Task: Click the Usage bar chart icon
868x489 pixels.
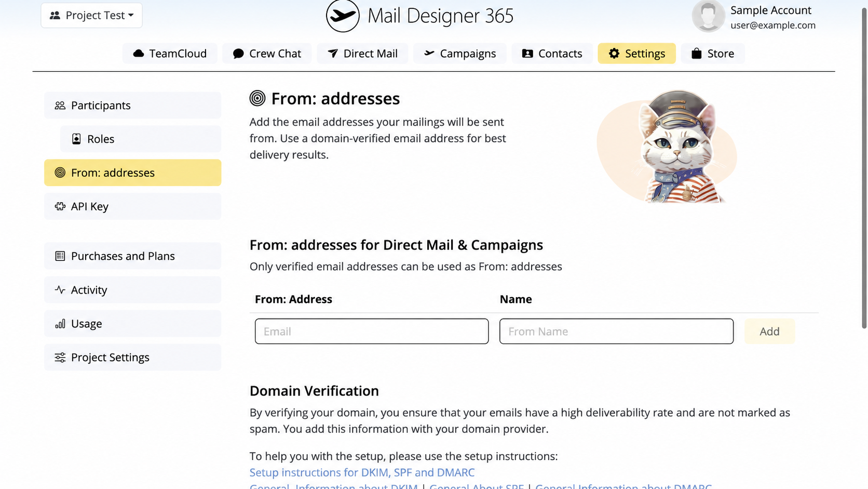Action: tap(60, 324)
